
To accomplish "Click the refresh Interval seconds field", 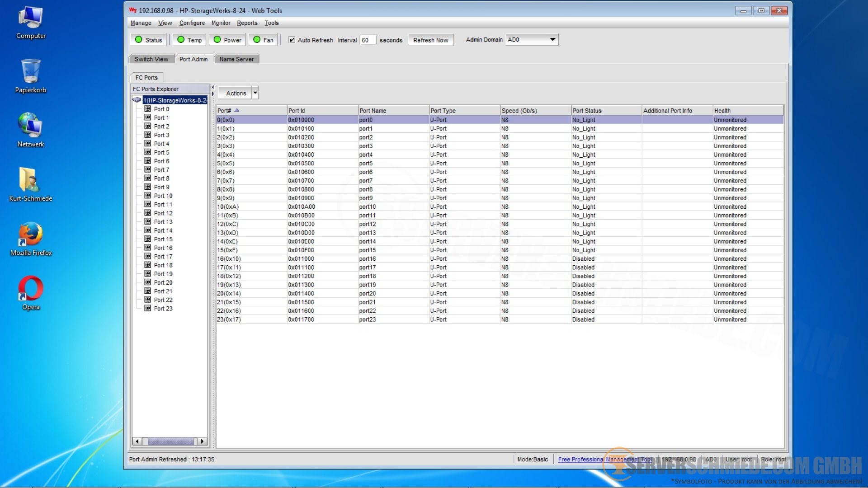I will (367, 40).
